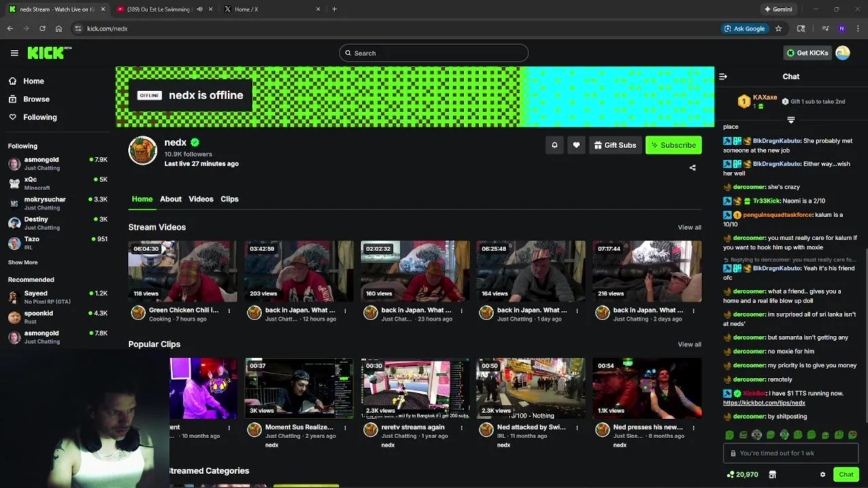
Task: Click the 20,970 KICKs balance
Action: pyautogui.click(x=742, y=474)
